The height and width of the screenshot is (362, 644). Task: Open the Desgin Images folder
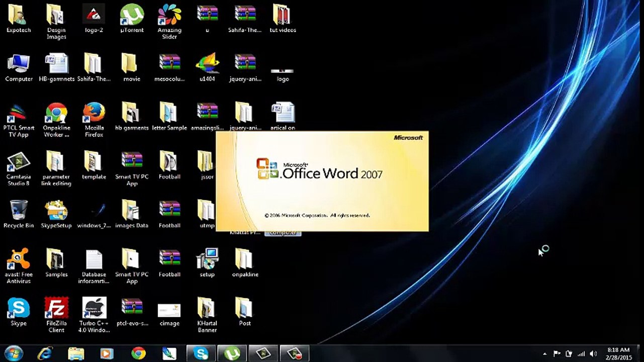coord(56,22)
